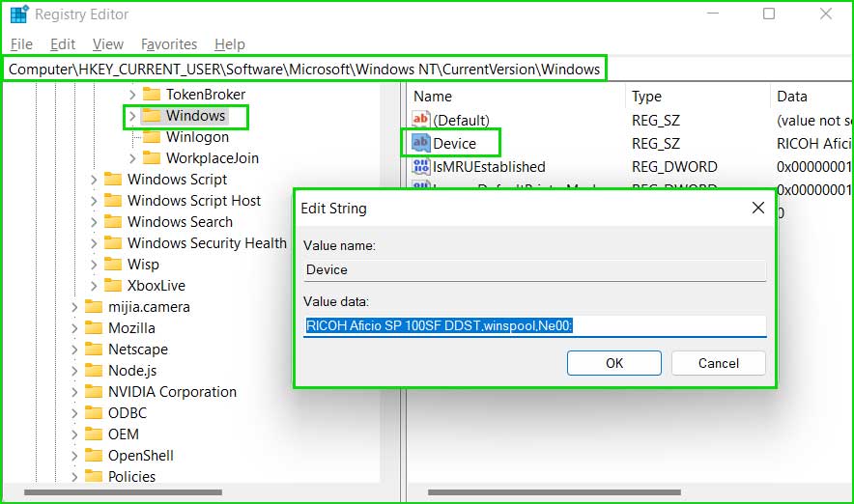Click the Windows Search folder icon

113,221
